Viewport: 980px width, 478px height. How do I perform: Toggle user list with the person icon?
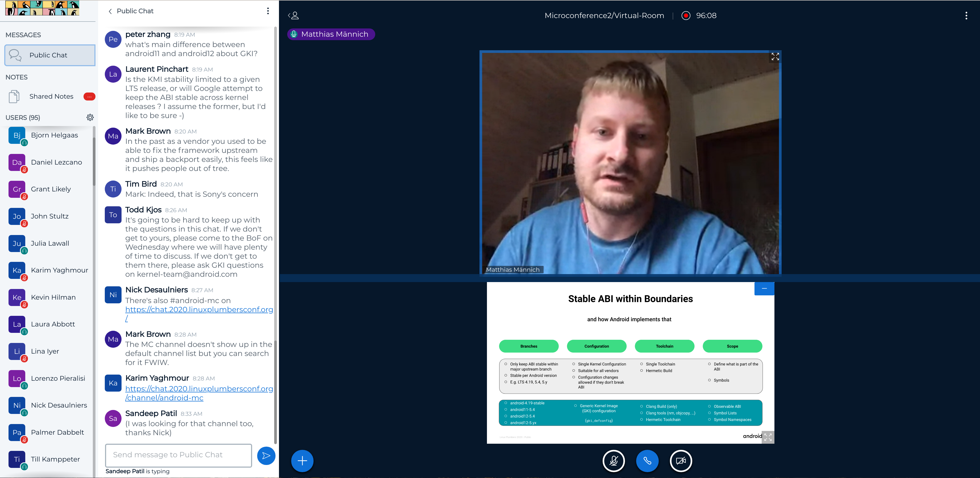point(293,16)
